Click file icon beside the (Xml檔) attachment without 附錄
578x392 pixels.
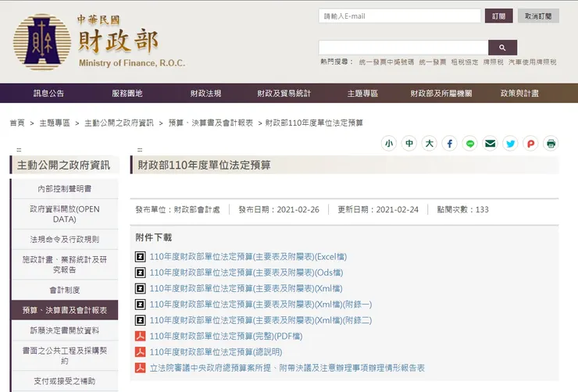coord(140,288)
